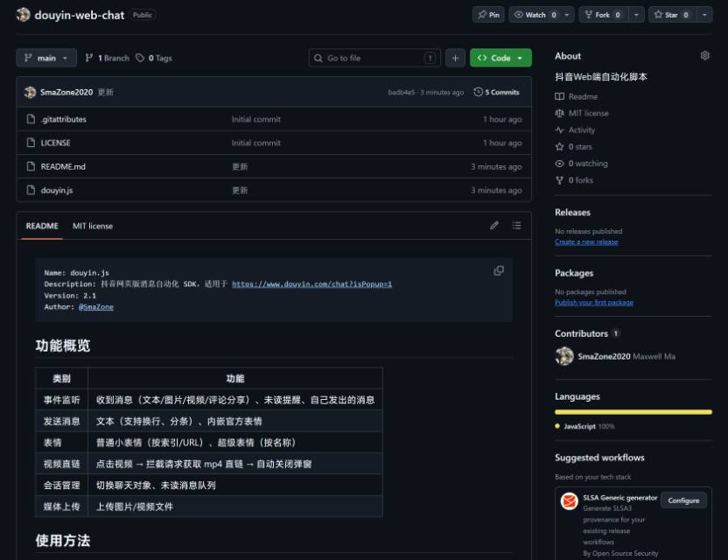Copy the code block contents
Viewport: 728px width, 560px height.
[x=499, y=270]
